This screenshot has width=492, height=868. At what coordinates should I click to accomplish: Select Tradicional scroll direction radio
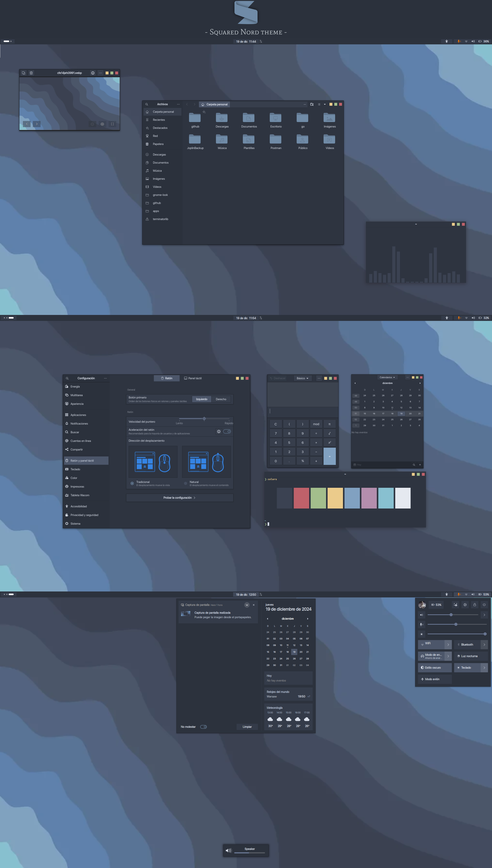coord(132,484)
